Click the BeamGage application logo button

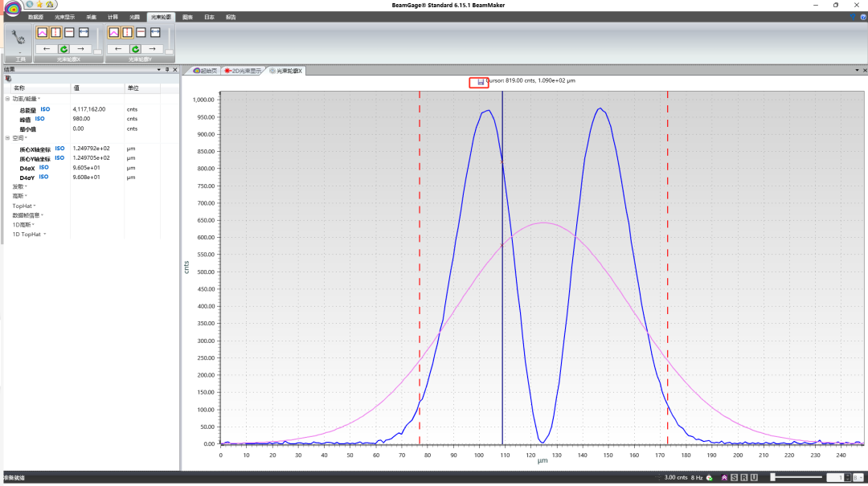[x=11, y=10]
